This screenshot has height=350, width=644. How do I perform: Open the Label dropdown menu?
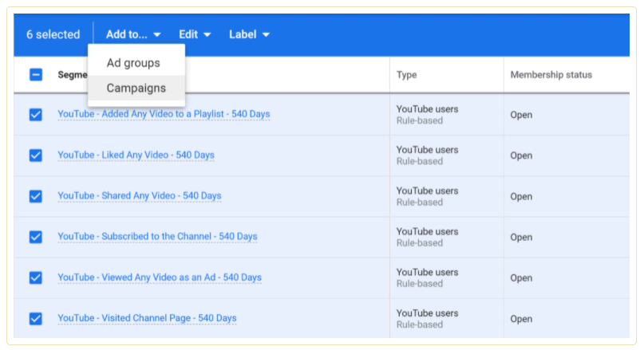[249, 34]
